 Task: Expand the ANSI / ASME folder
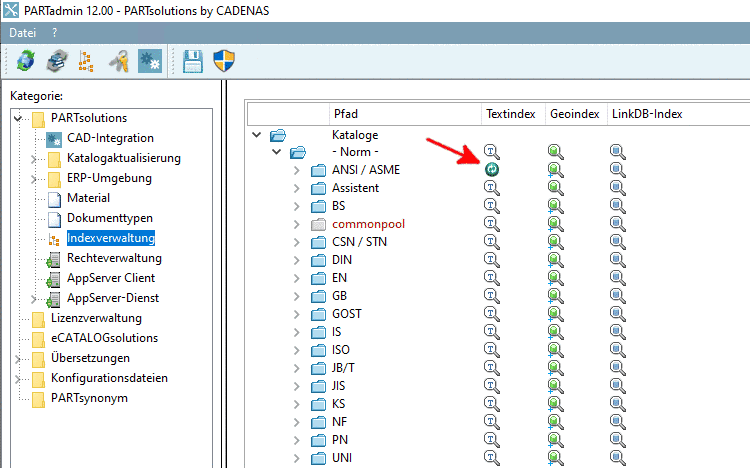point(297,170)
